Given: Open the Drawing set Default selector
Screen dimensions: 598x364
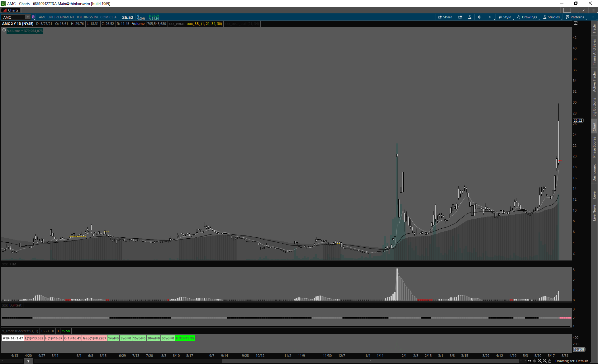Looking at the screenshot, I should 572,361.
